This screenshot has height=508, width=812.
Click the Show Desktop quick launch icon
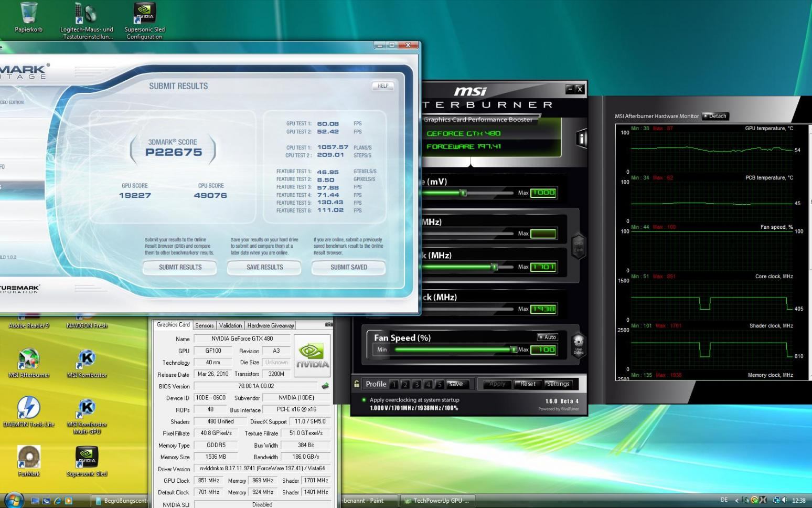[x=35, y=501]
